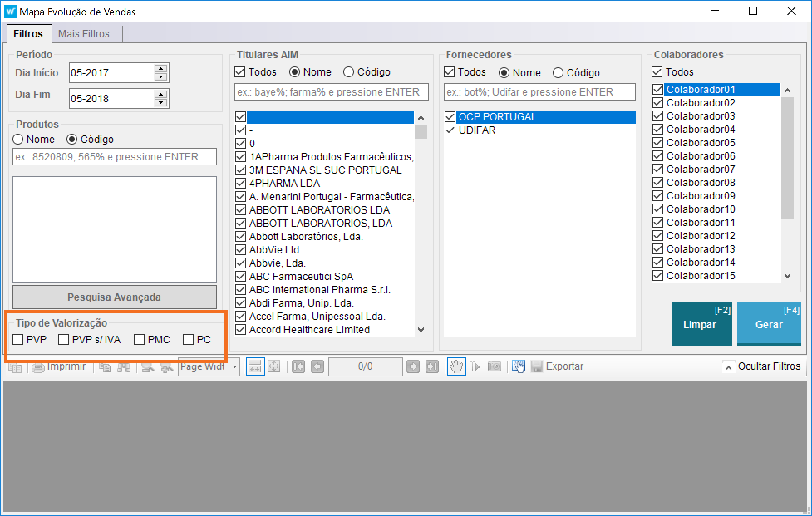Click the binoculars find icon
Viewport: 812px width, 516px height.
click(124, 367)
